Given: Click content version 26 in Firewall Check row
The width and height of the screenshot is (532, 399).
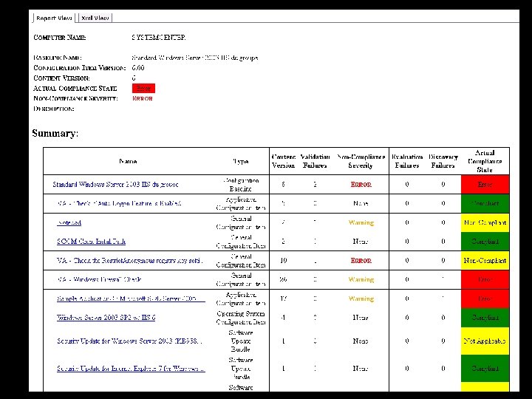Looking at the screenshot, I should 283,279.
